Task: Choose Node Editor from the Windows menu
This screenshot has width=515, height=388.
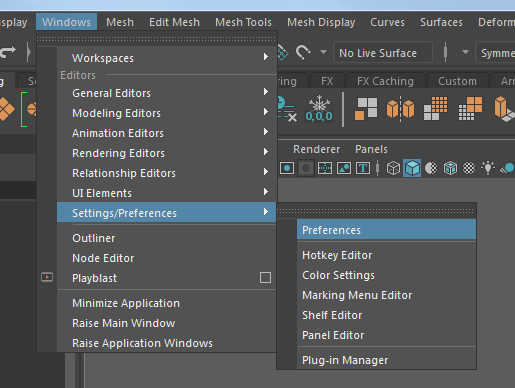Action: [167, 258]
